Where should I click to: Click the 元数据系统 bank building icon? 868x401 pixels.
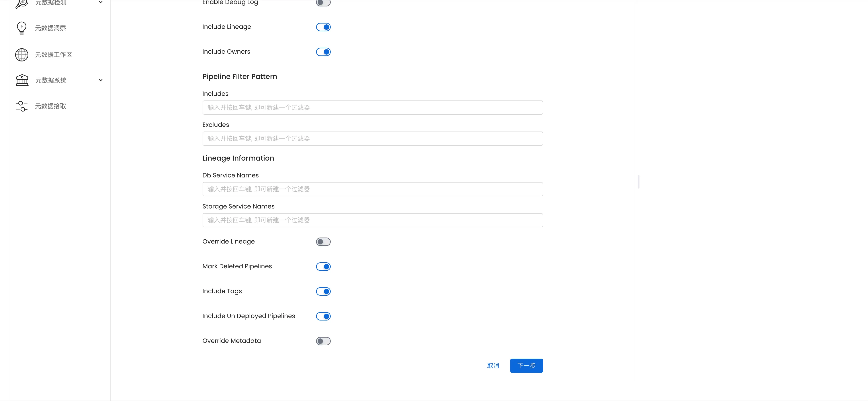[22, 80]
